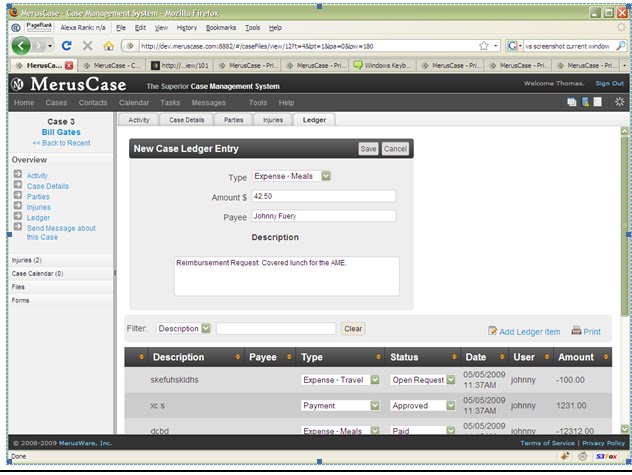Click the printer icon next to Print
Viewport: 632px width, 475px height.
[x=576, y=331]
